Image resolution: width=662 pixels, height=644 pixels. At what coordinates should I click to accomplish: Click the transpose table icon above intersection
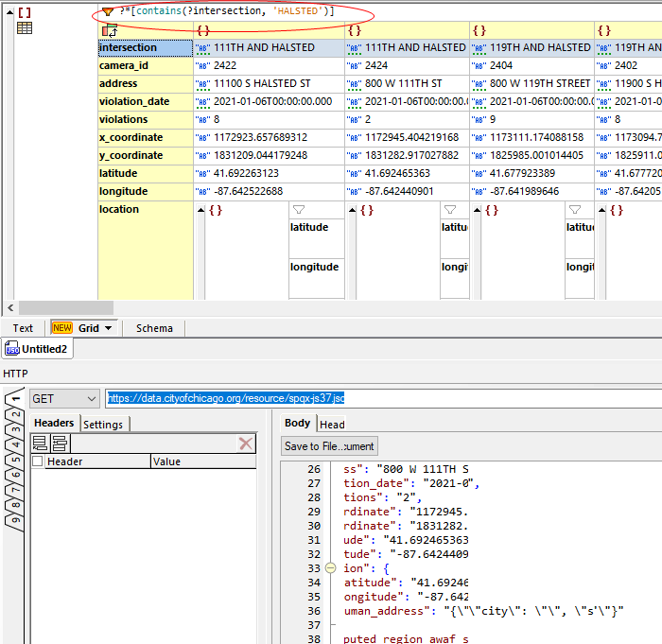tap(110, 30)
